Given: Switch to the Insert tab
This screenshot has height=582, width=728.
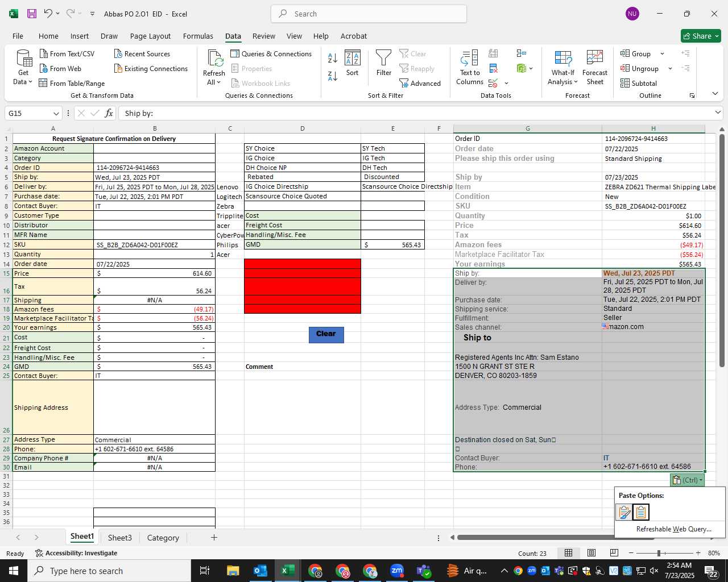Looking at the screenshot, I should tap(80, 36).
